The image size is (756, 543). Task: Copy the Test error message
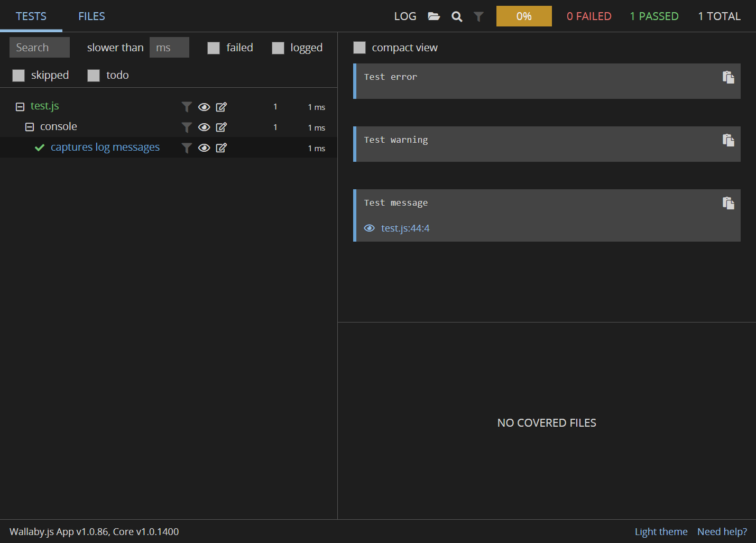pyautogui.click(x=729, y=77)
